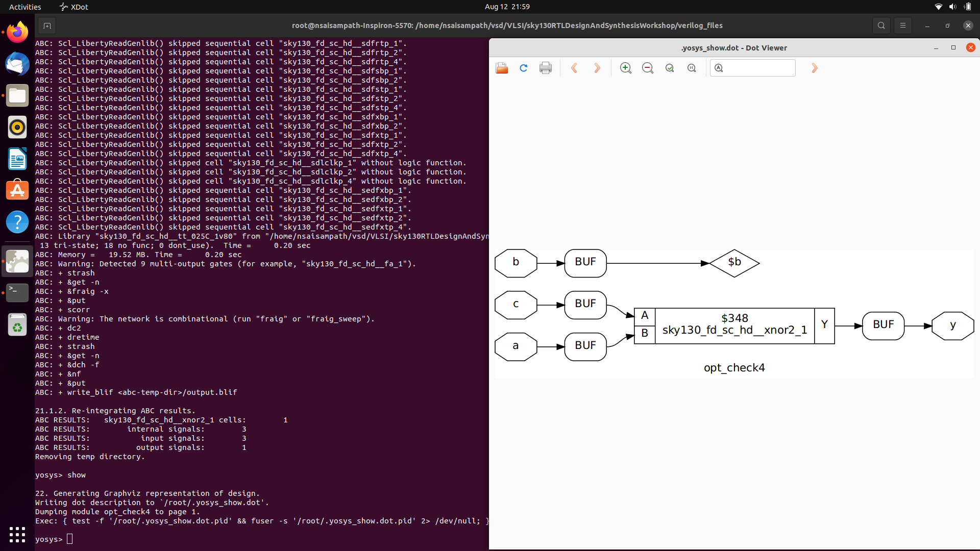Open clock and calendar Aug 12 21:59
Image resolution: width=980 pixels, height=551 pixels.
tap(507, 7)
